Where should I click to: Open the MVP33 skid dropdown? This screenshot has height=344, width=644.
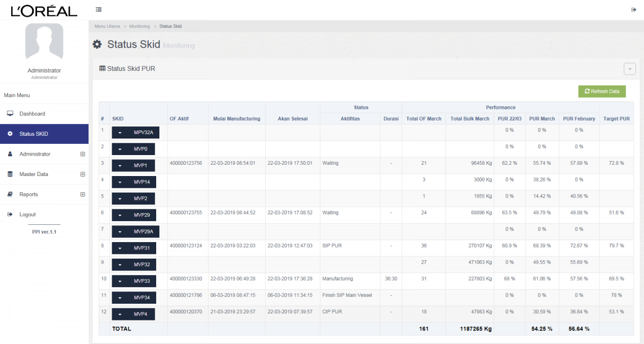point(133,281)
